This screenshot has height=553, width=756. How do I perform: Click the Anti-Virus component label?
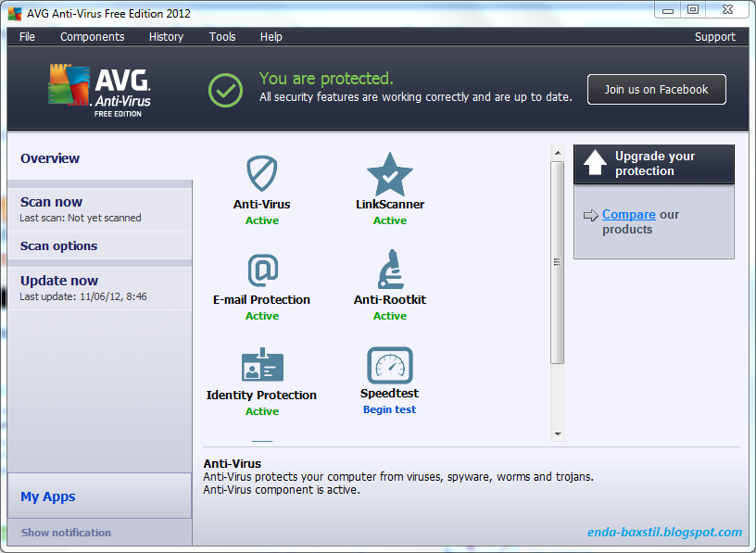coord(262,204)
